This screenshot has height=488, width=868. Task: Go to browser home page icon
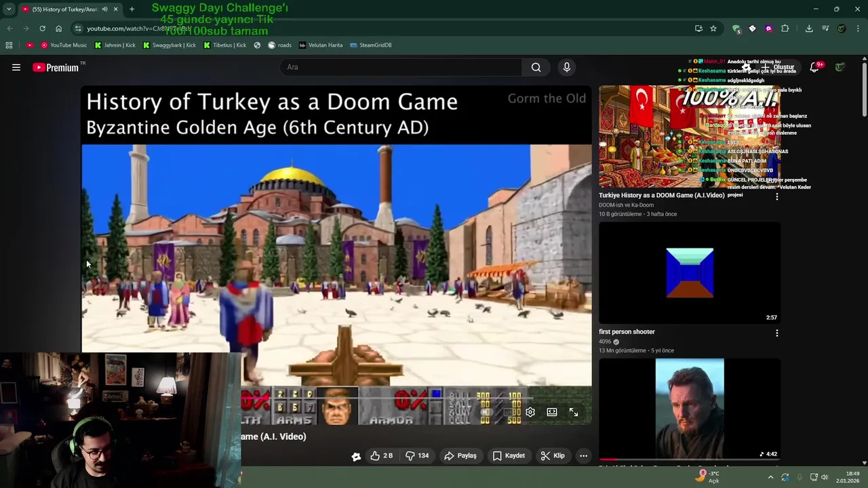tap(59, 28)
